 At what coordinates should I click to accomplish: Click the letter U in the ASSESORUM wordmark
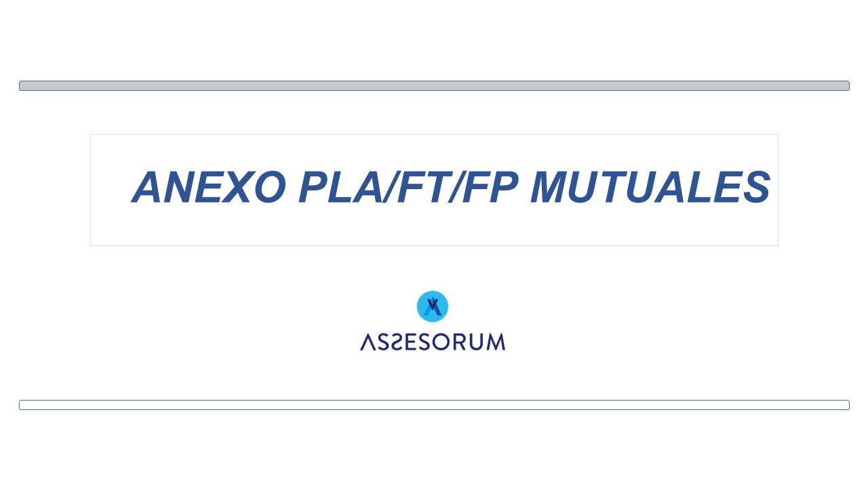[477, 342]
